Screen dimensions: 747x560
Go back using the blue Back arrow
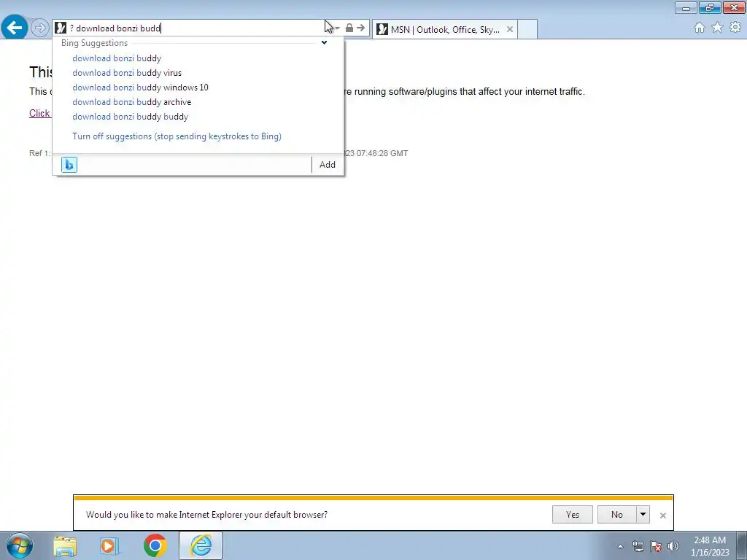click(15, 27)
